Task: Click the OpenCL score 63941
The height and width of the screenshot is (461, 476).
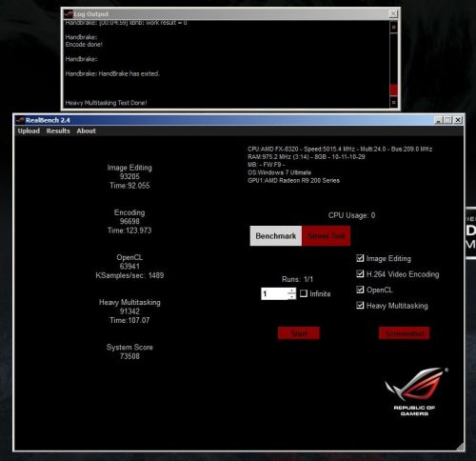Action: pos(129,266)
